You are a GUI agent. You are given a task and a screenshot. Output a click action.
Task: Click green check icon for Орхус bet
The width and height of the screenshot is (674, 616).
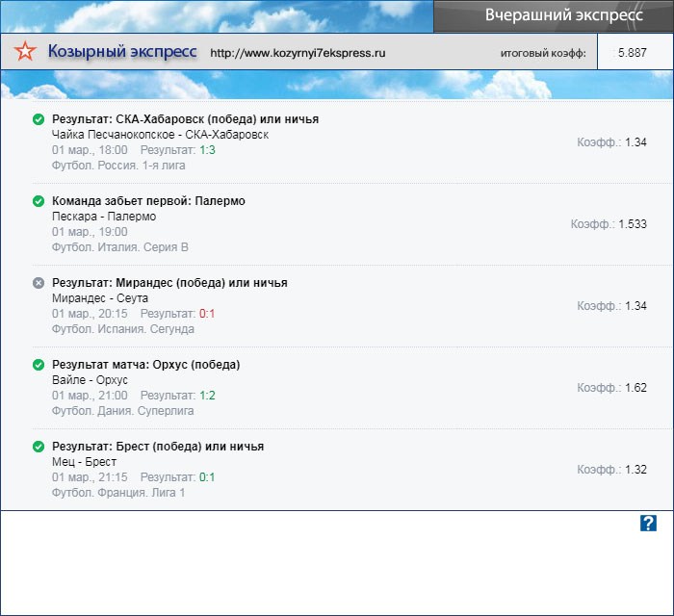coord(39,365)
